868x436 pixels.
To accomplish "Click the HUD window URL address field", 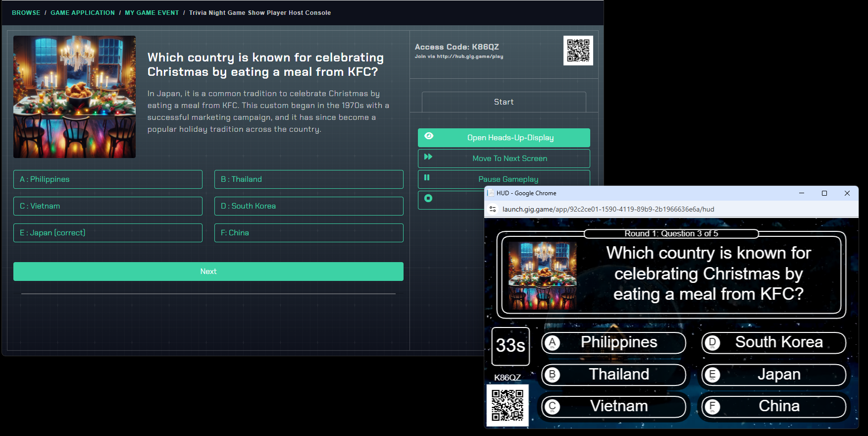I will click(608, 209).
